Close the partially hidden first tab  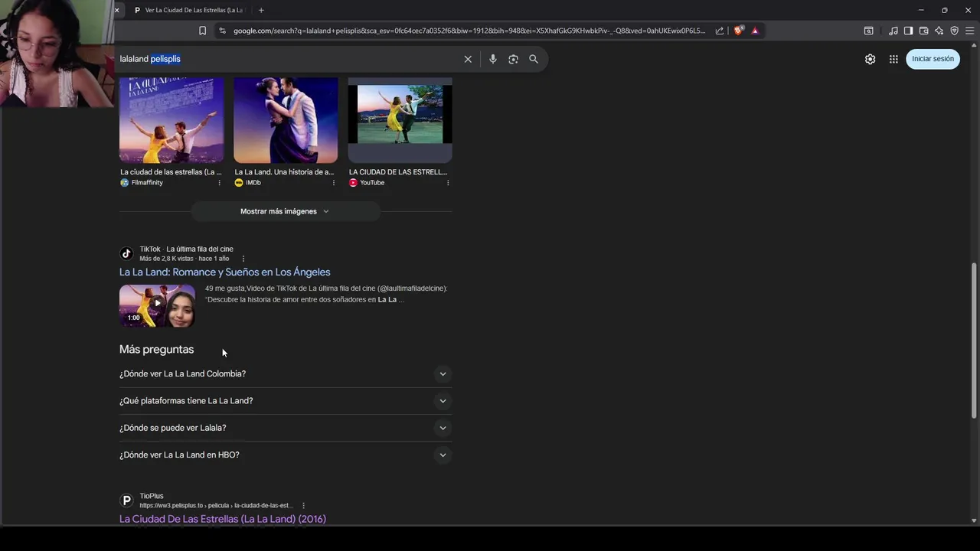click(116, 10)
